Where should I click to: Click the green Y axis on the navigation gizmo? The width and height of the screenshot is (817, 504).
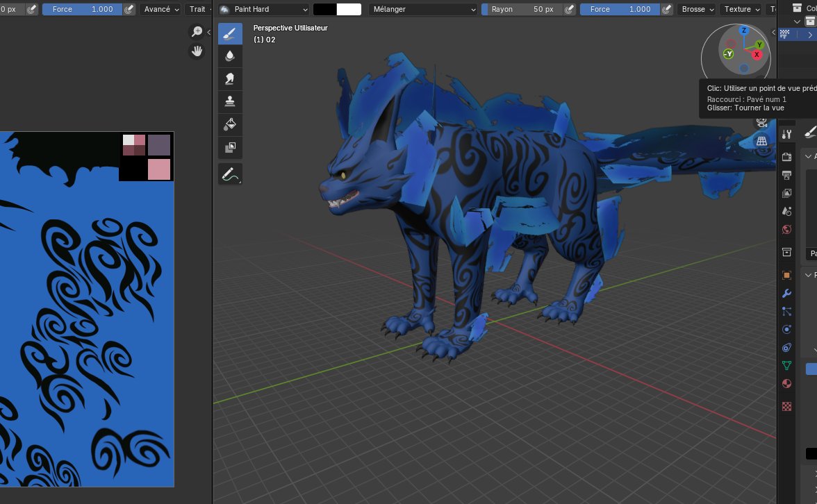(759, 44)
